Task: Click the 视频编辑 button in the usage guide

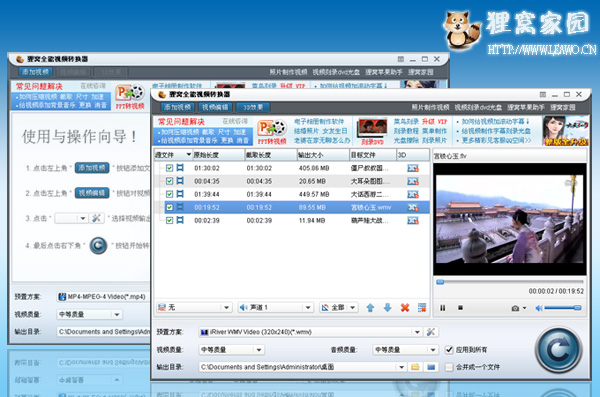Action: 92,193
